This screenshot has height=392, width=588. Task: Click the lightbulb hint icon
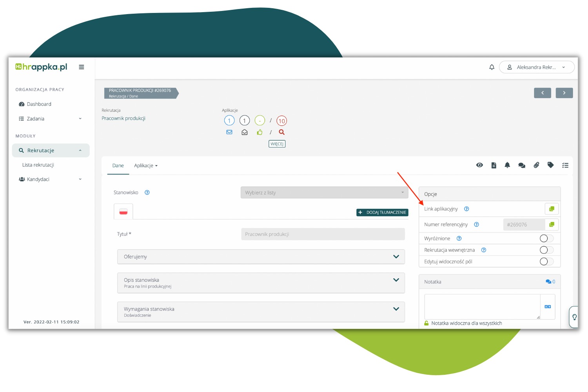tap(574, 317)
